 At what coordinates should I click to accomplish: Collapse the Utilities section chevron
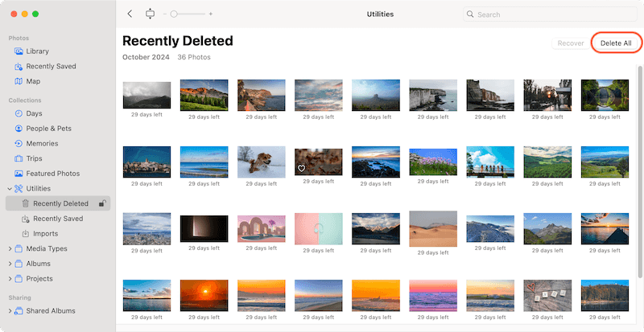click(x=10, y=189)
